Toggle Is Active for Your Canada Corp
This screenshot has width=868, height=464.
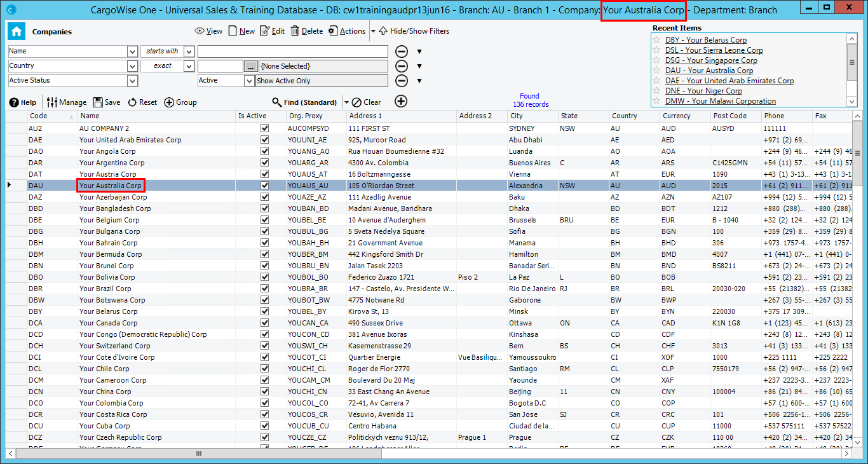tap(264, 323)
